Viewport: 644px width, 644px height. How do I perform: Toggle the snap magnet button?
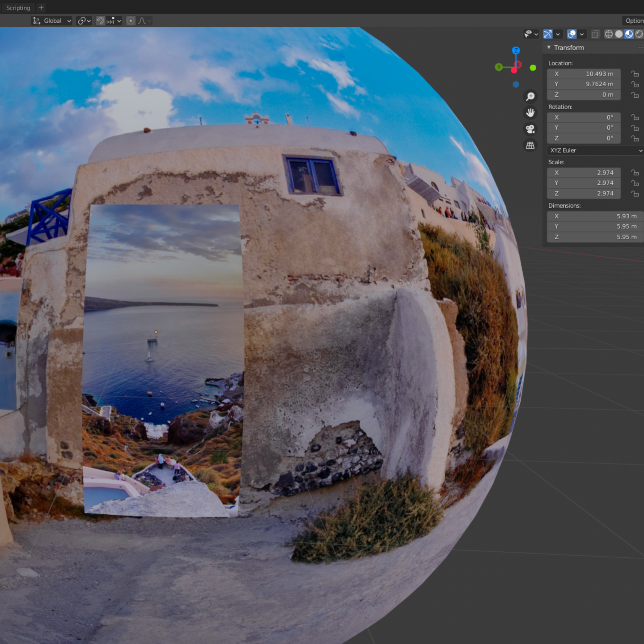(x=101, y=21)
